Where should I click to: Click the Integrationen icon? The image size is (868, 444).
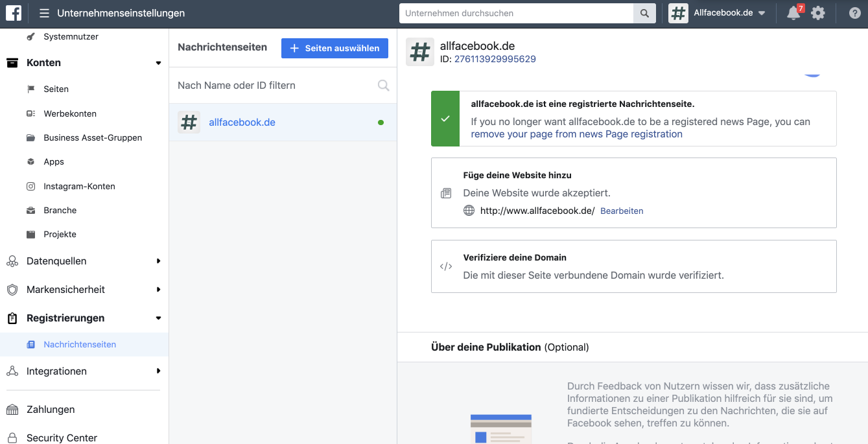[x=12, y=371]
